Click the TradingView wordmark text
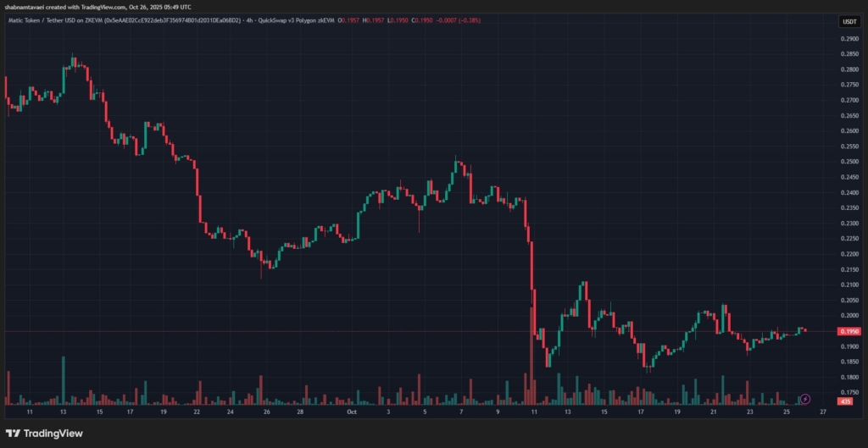Screen dimensions: 868x448 pos(53,433)
